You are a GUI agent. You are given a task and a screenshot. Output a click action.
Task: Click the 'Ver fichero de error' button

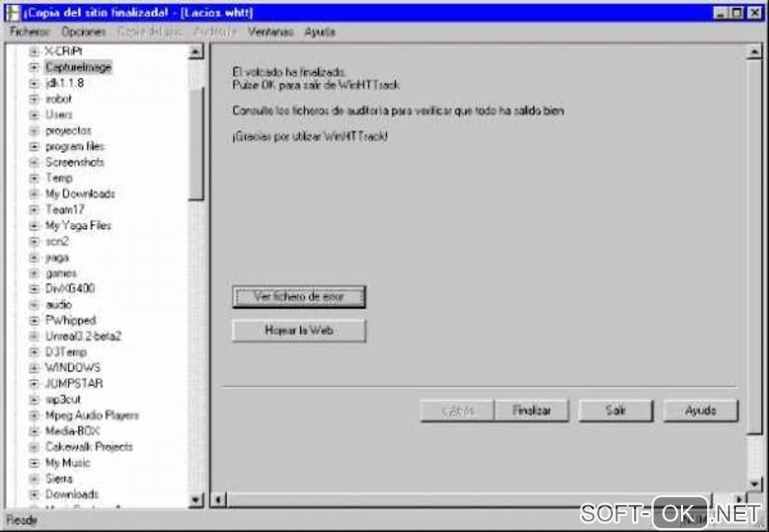pos(299,297)
